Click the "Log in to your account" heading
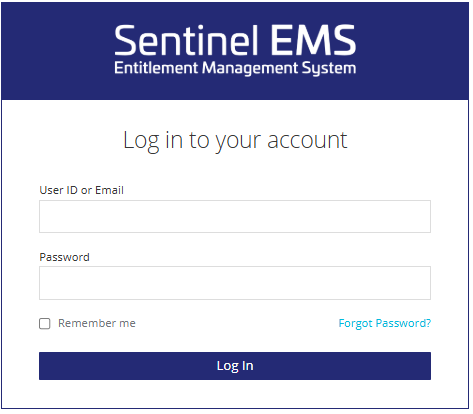 click(235, 140)
